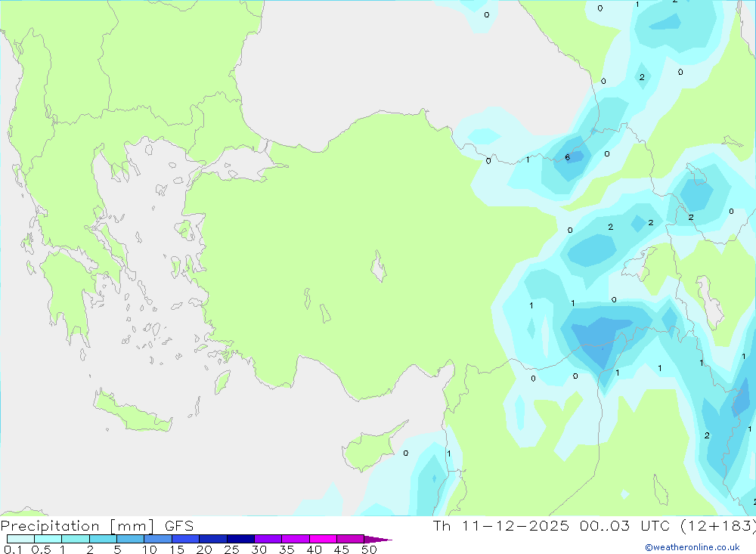Image resolution: width=756 pixels, height=554 pixels.
Task: Click the 'GFS' model label
Action: 179,526
